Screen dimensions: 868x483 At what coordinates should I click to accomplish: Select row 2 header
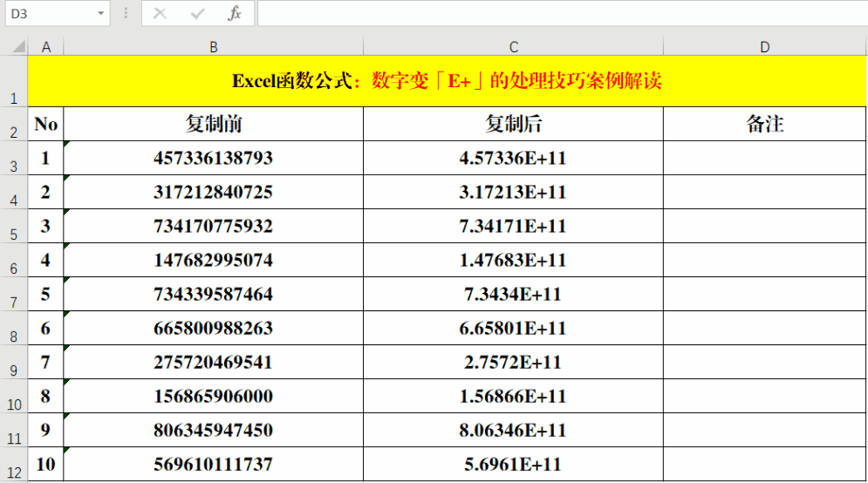pos(14,124)
